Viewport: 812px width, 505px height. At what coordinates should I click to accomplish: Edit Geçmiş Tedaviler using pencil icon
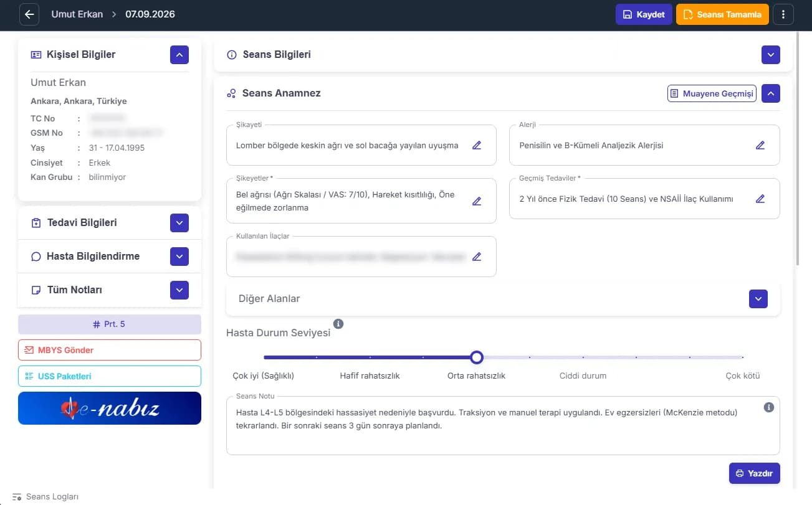point(760,199)
